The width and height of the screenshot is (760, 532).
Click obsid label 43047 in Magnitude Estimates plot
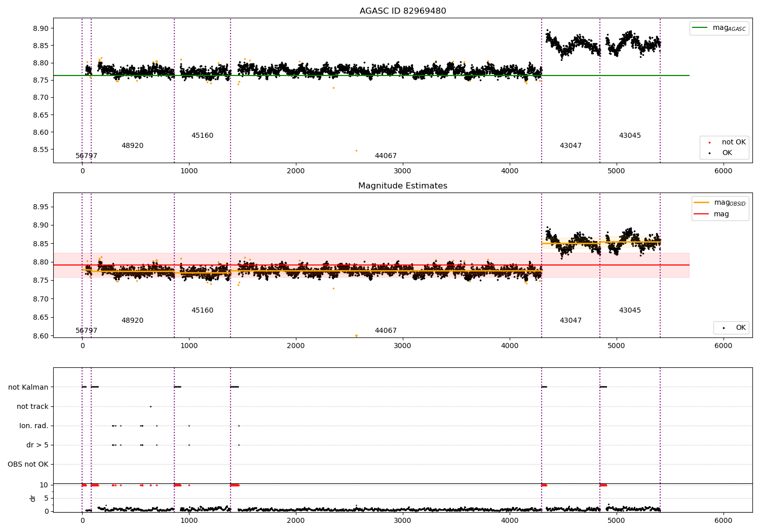point(571,321)
